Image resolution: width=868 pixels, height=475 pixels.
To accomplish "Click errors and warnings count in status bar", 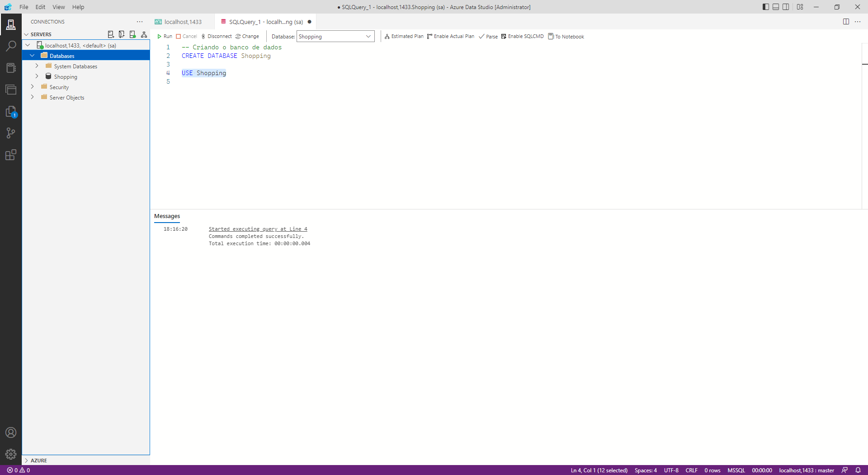I will [19, 470].
